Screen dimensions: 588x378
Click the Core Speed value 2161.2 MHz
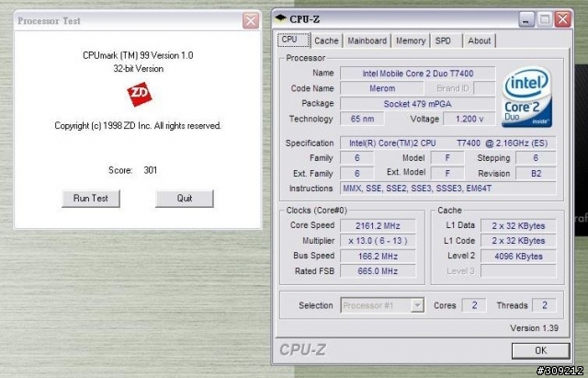pyautogui.click(x=378, y=225)
